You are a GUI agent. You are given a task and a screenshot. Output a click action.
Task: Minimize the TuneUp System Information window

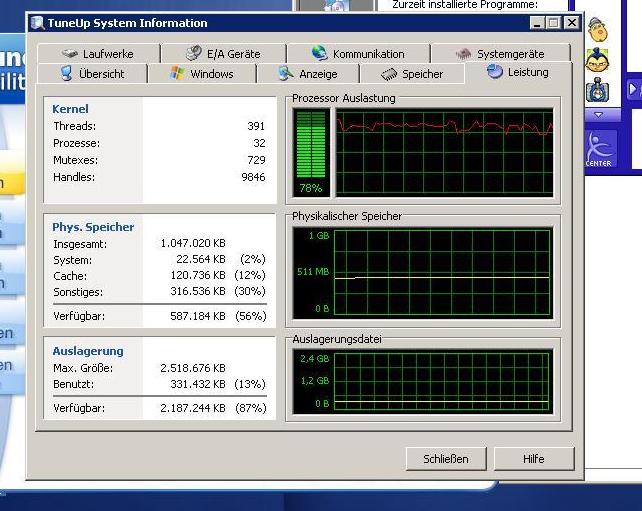pyautogui.click(x=537, y=23)
